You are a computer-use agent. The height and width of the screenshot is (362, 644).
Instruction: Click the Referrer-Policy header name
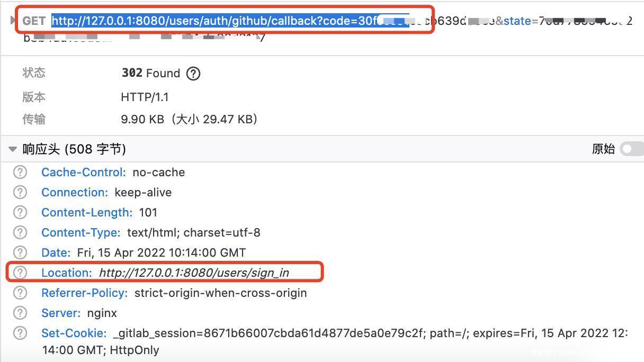(x=84, y=293)
